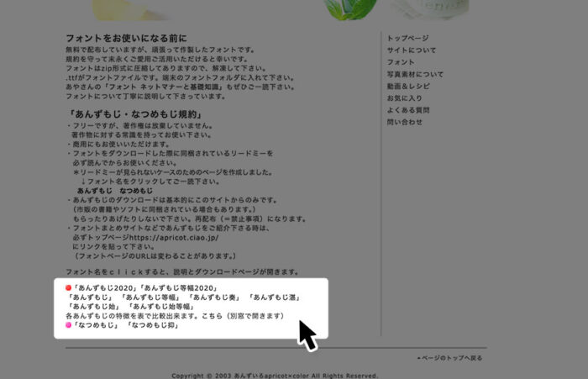Open the なつめもじ抑 font link

click(154, 324)
